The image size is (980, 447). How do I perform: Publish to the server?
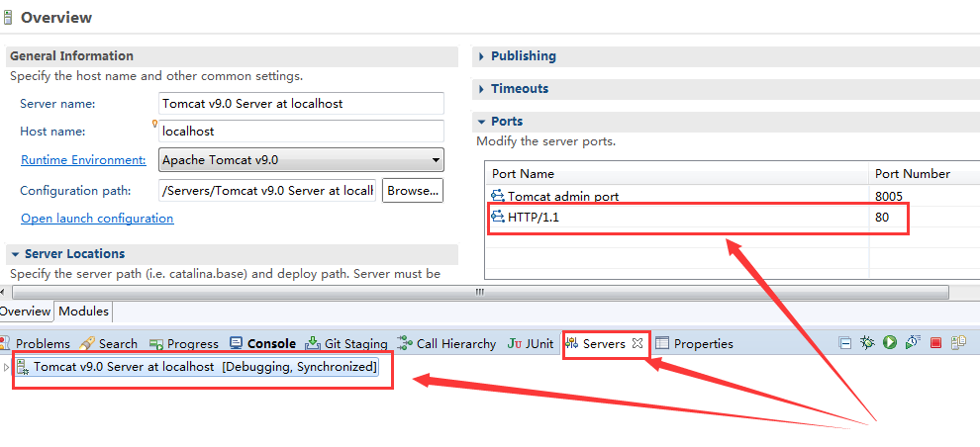958,342
